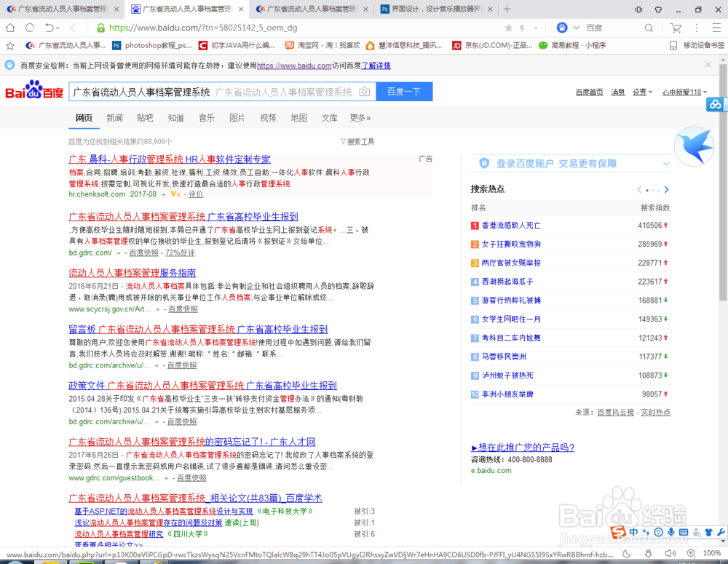Click the magnifier search icon in toolbar
The height and width of the screenshot is (564, 728).
[649, 28]
